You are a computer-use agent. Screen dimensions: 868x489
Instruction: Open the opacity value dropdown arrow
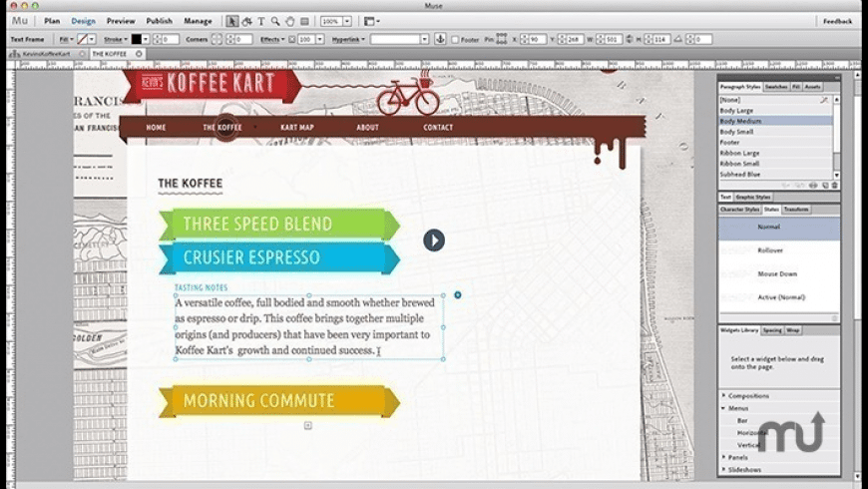(319, 39)
